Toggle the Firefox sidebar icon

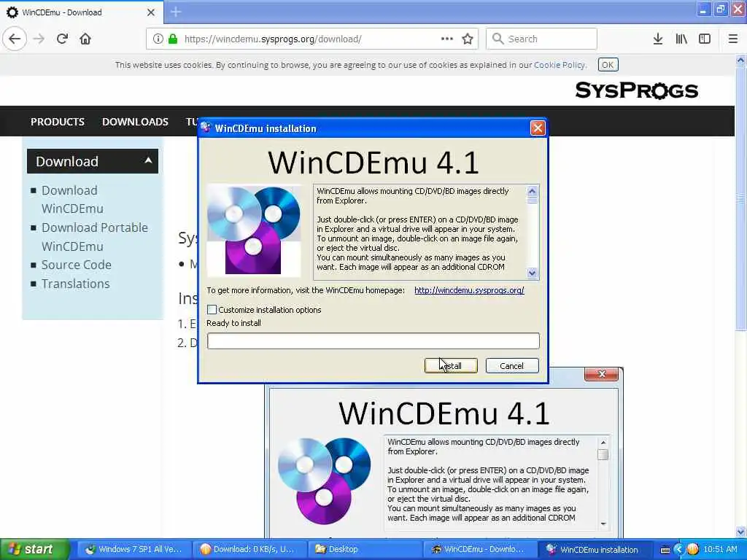pos(705,39)
